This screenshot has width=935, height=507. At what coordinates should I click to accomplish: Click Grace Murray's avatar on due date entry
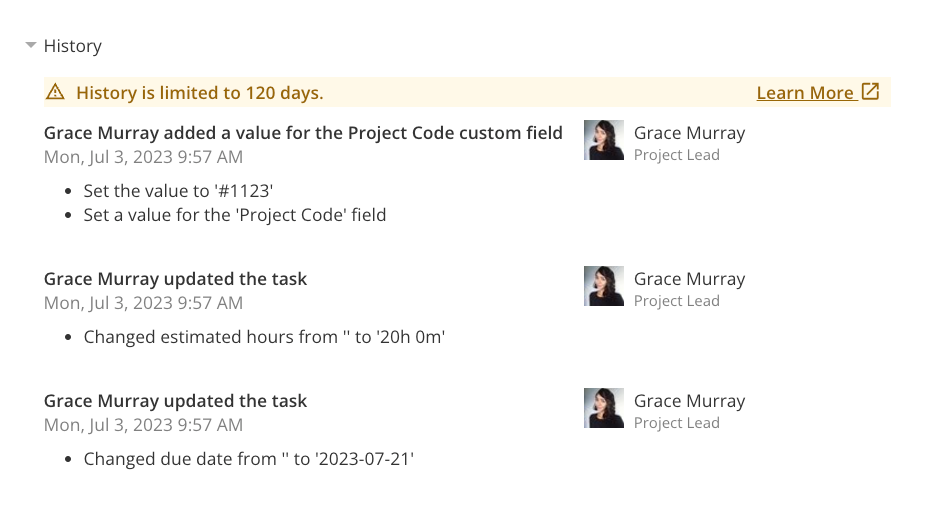[603, 409]
